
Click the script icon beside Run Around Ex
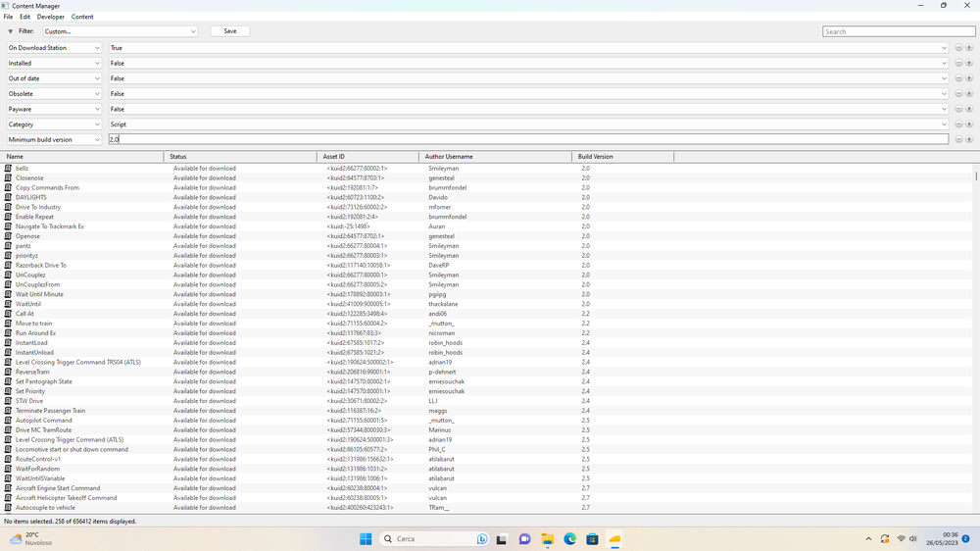[8, 332]
